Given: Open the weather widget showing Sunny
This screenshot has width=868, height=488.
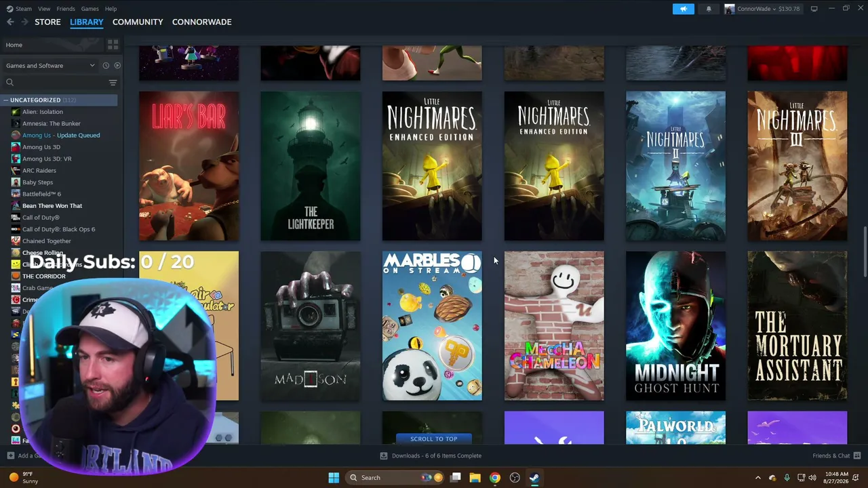Looking at the screenshot, I should [24, 478].
